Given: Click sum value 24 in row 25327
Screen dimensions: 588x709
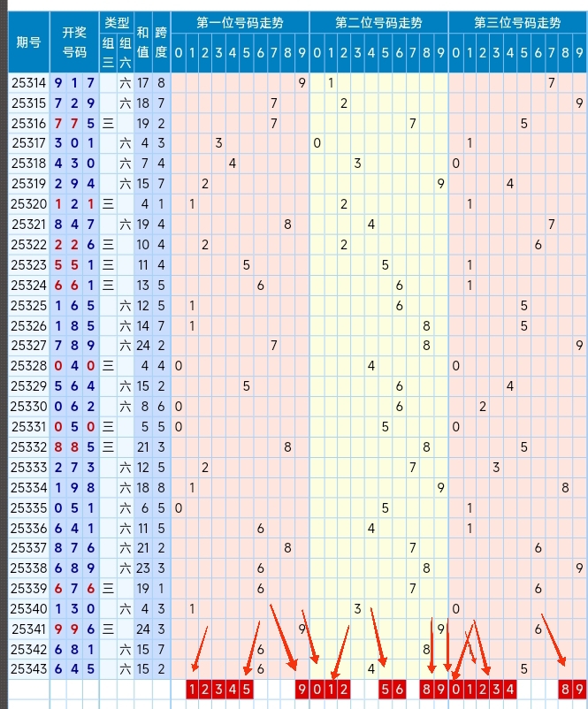Looking at the screenshot, I should 143,346.
